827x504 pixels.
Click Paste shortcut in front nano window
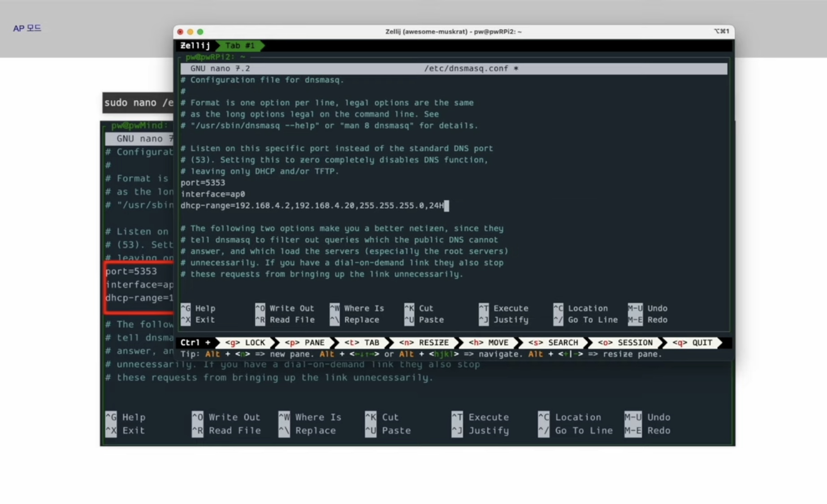[x=424, y=319]
